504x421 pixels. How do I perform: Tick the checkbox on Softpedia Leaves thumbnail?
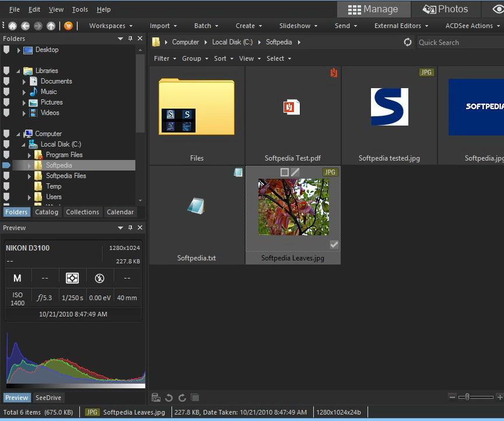point(284,172)
